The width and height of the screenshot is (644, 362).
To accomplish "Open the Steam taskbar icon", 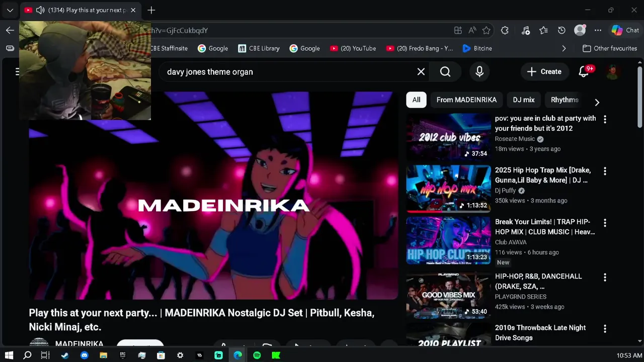I will pos(65,355).
